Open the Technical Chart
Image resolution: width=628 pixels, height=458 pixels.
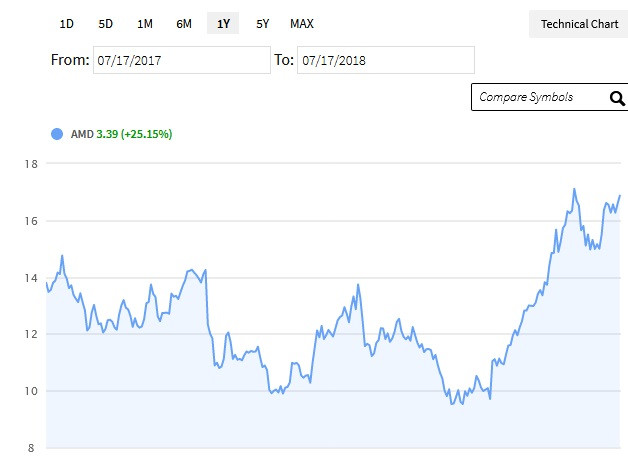tap(579, 24)
